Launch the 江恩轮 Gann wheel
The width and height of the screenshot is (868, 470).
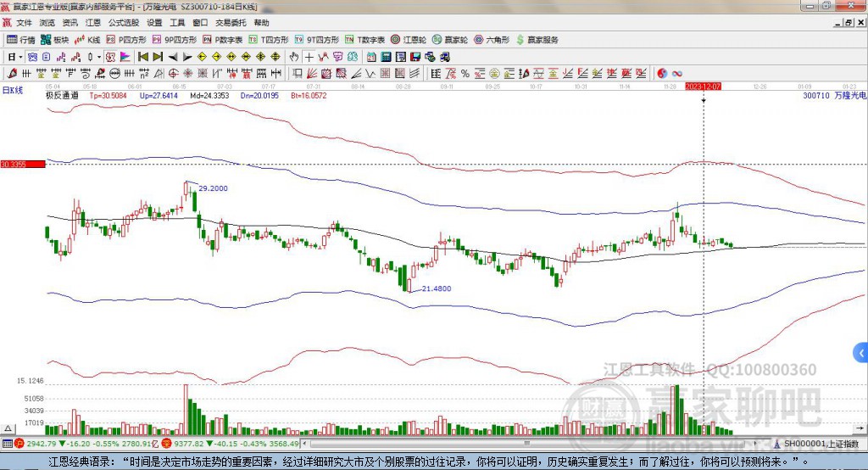(409, 40)
